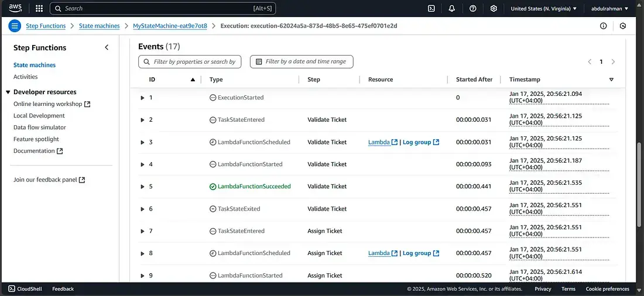Open the clock history panel icon
Screen dimensions: 644x296
[x=623, y=26]
